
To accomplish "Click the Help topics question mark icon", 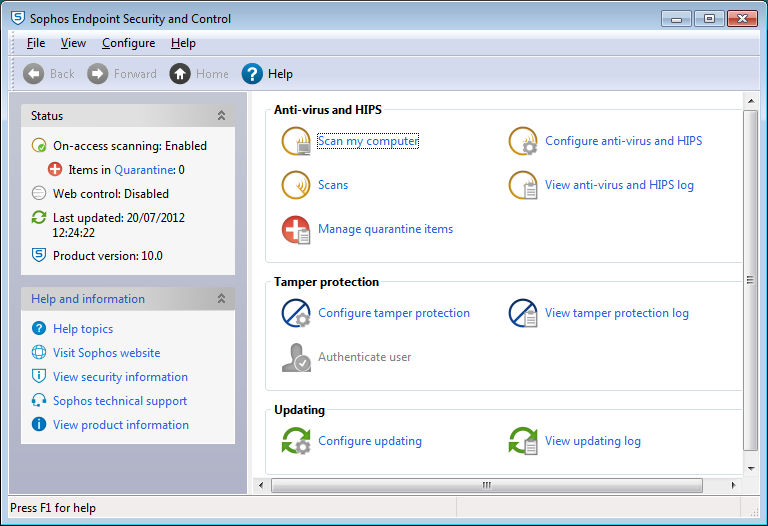I will (39, 328).
